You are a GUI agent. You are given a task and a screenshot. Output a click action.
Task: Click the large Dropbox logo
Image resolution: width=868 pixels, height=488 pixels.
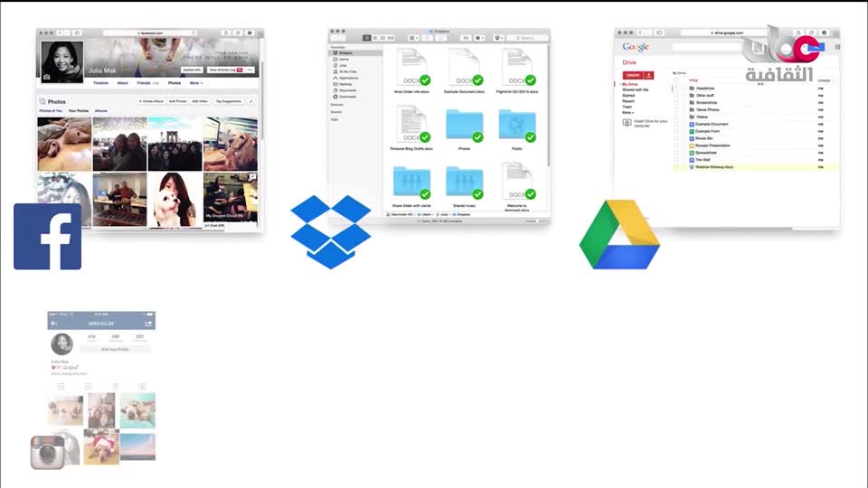tap(331, 232)
